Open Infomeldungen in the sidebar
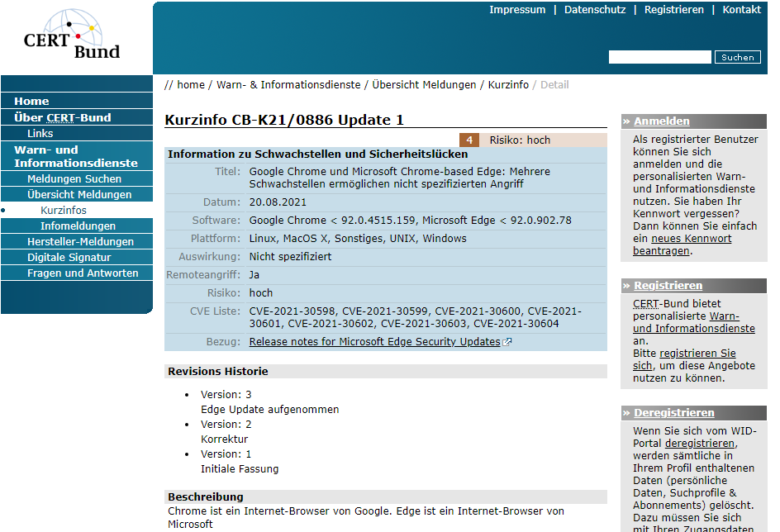 click(x=77, y=226)
